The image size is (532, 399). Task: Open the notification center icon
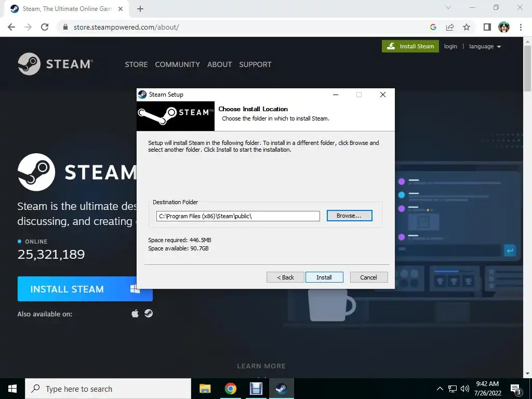tap(516, 389)
